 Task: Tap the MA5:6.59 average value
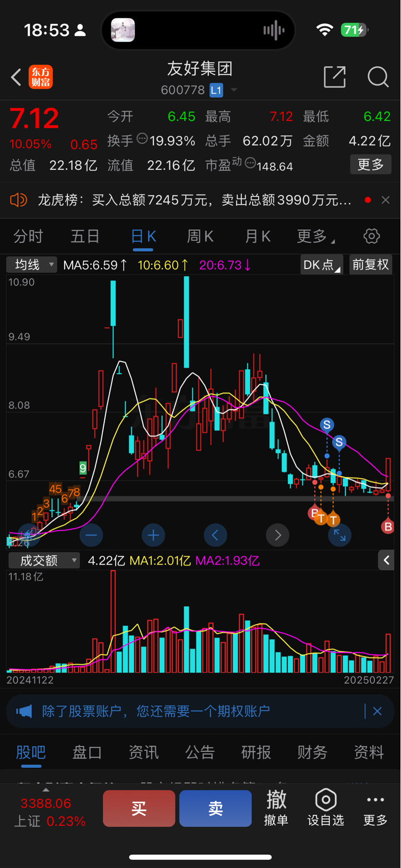click(x=94, y=265)
